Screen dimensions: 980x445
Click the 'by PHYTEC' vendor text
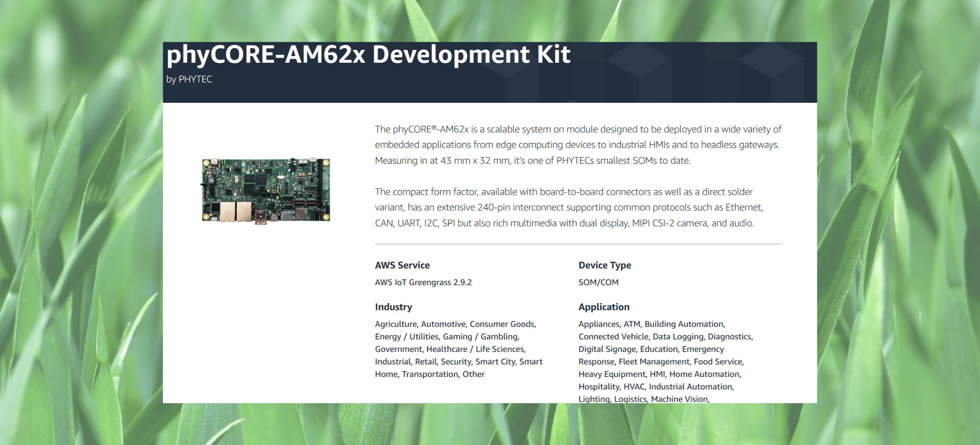coord(189,79)
